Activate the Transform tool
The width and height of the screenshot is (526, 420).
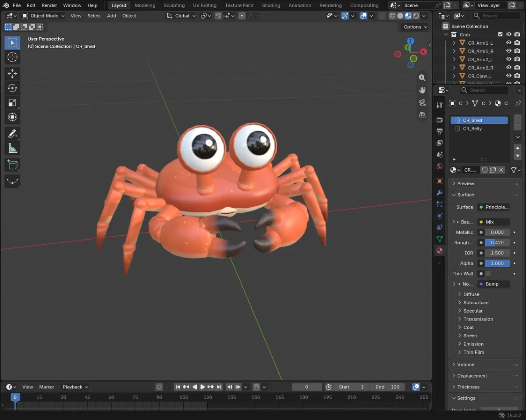[12, 117]
